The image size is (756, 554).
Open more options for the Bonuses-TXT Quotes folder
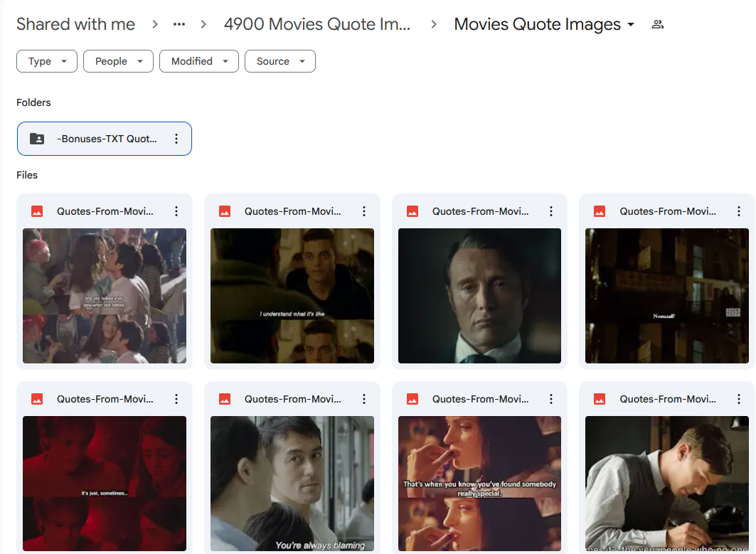coord(176,139)
